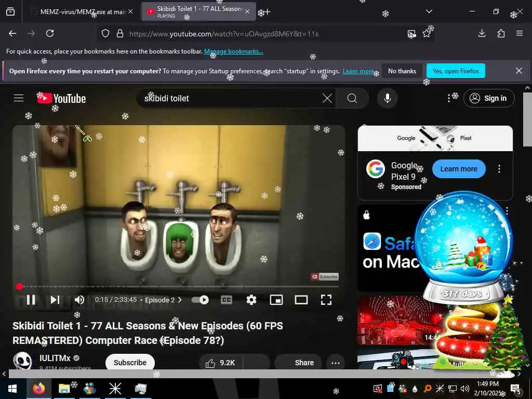Open tracking protection shield icon

point(105,34)
